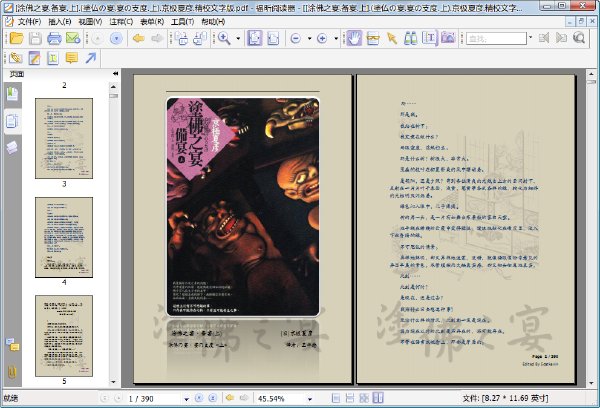Image resolution: width=600 pixels, height=408 pixels.
Task: Click the thumbnail panel scrollbar down arrow
Action: coord(113,382)
